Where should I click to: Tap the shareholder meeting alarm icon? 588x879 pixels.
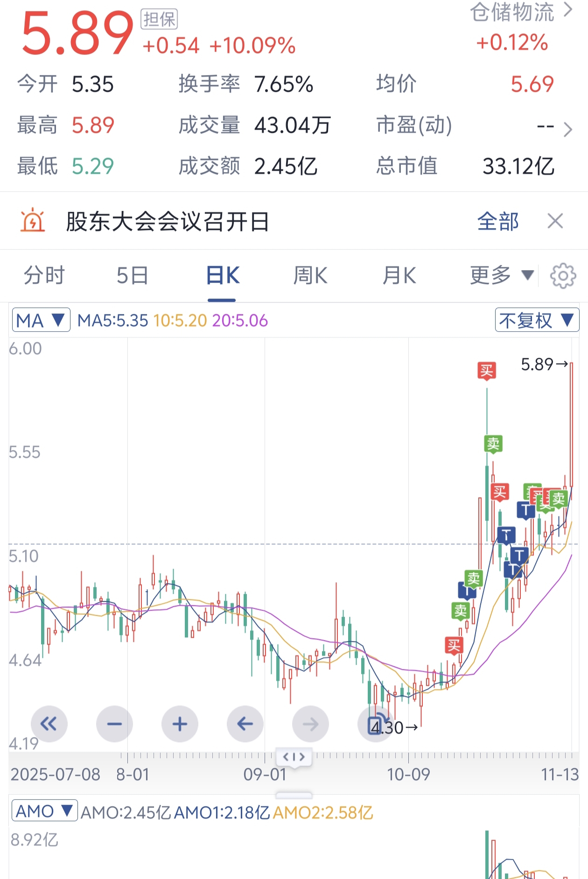(33, 220)
